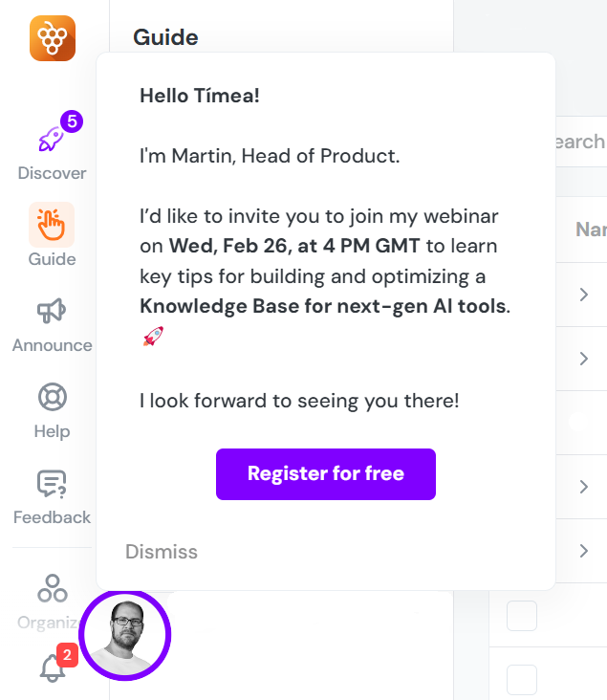Image resolution: width=607 pixels, height=700 pixels.
Task: Open Announce via the megaphone icon
Action: click(52, 311)
